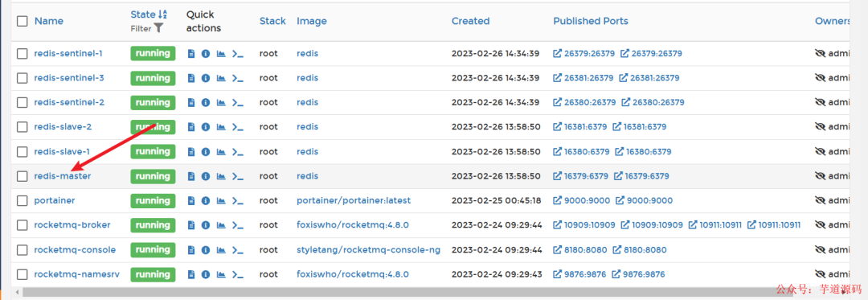868x300 pixels.
Task: Open the State Filter funnel
Action: tap(158, 28)
